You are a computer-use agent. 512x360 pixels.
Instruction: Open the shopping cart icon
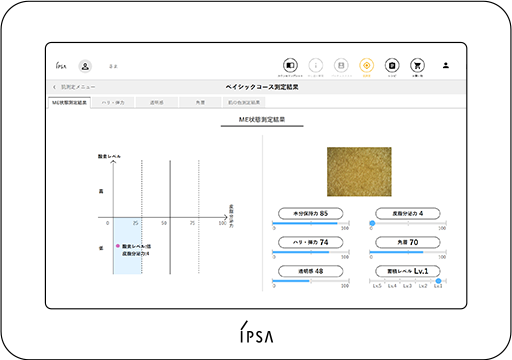coord(417,65)
